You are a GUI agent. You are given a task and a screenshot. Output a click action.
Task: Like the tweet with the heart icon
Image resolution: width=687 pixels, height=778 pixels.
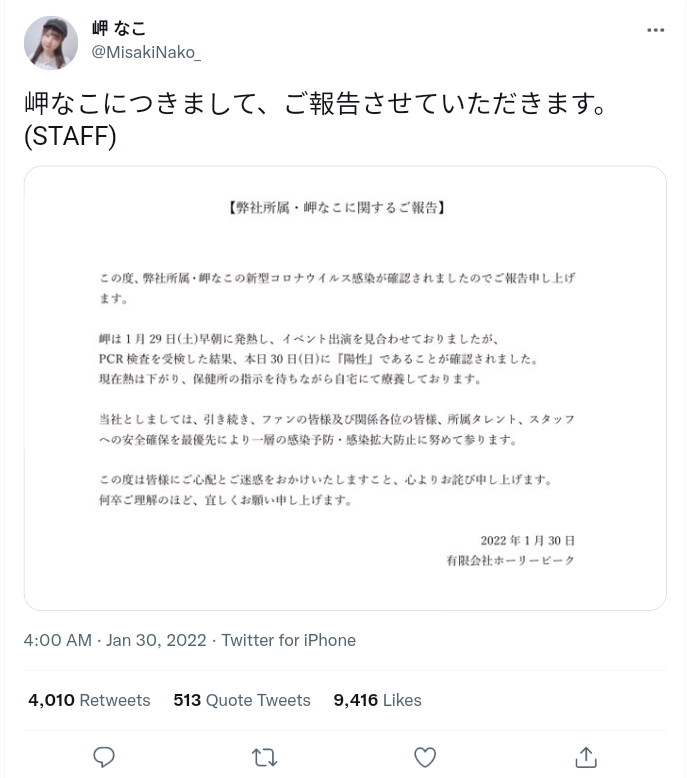click(x=425, y=757)
